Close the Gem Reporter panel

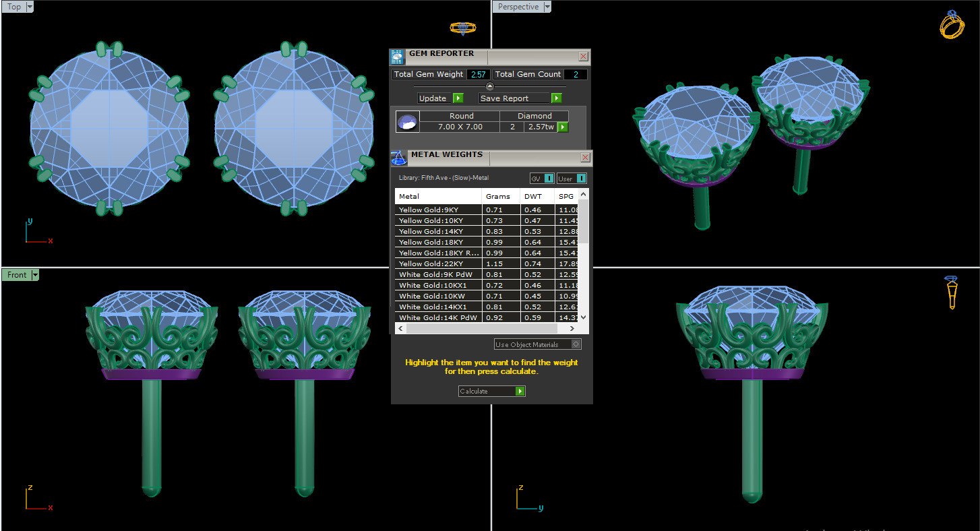(584, 57)
